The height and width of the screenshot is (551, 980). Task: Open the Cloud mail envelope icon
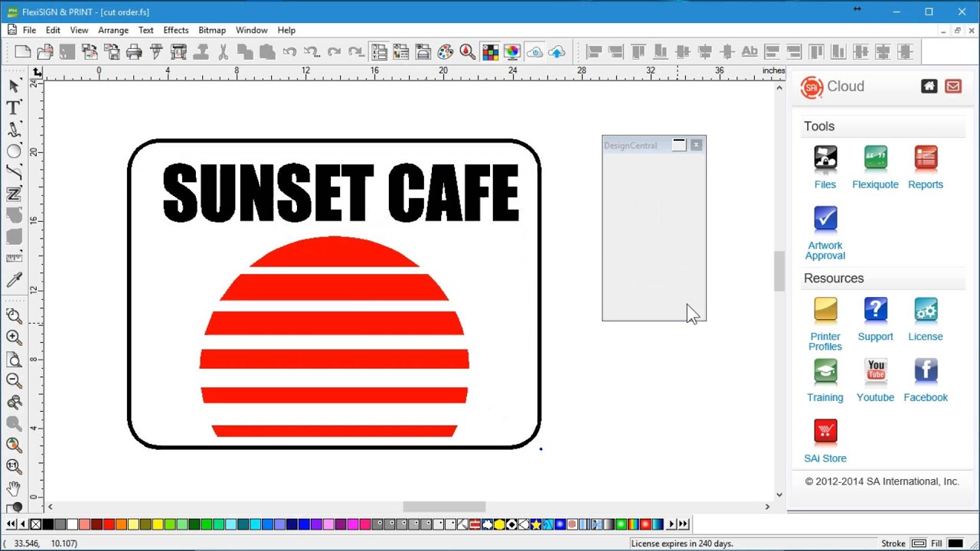tap(953, 86)
